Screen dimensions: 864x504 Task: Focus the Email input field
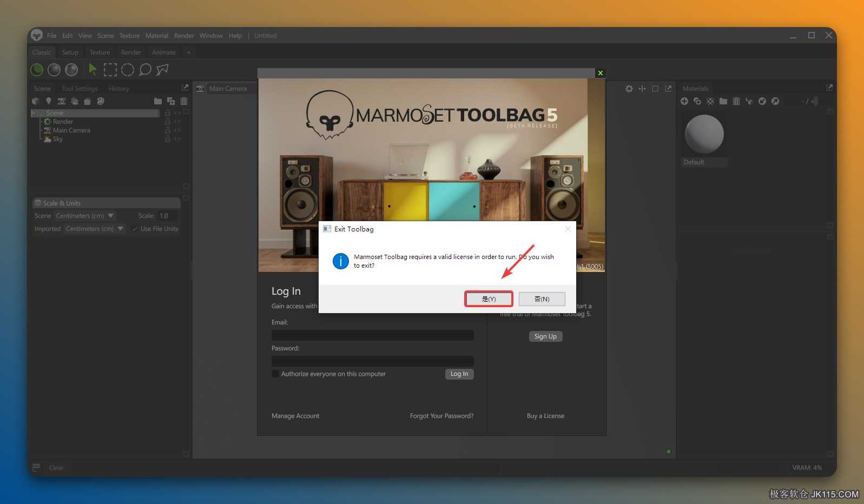[373, 335]
